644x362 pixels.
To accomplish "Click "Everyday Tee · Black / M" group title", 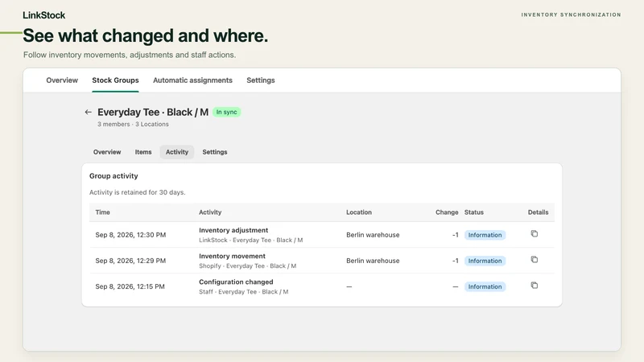I will pyautogui.click(x=153, y=112).
